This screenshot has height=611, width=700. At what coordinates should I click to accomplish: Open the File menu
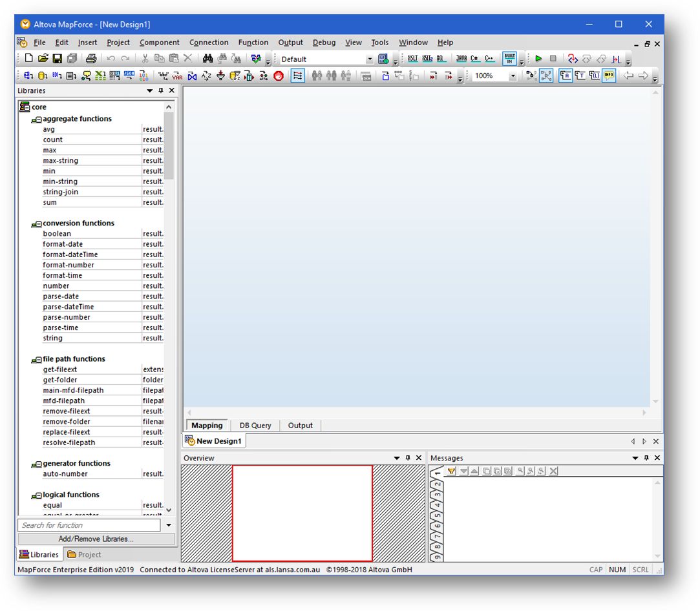tap(39, 43)
